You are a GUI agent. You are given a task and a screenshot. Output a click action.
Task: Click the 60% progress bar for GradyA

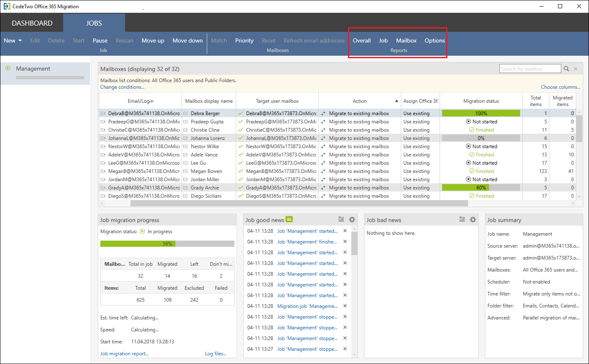[481, 187]
